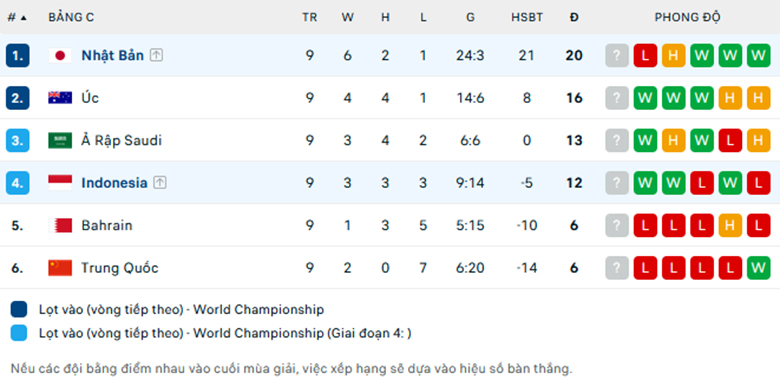Image resolution: width=780 pixels, height=380 pixels.
Task: Click Nhật Bản's red L form badge
Action: coord(645,56)
